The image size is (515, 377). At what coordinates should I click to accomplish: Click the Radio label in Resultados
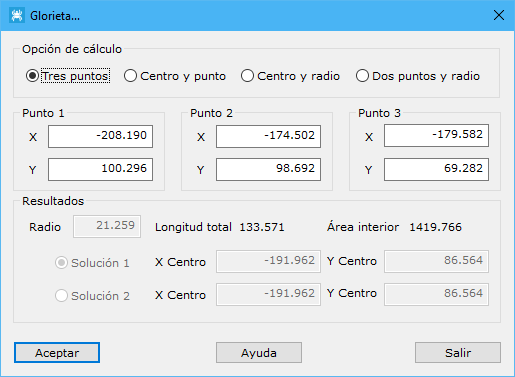point(45,227)
